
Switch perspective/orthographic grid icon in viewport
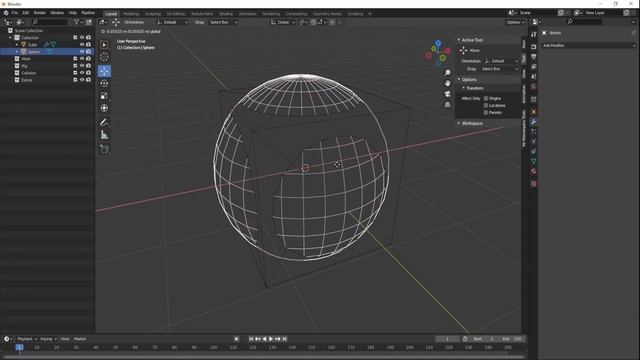pos(447,104)
